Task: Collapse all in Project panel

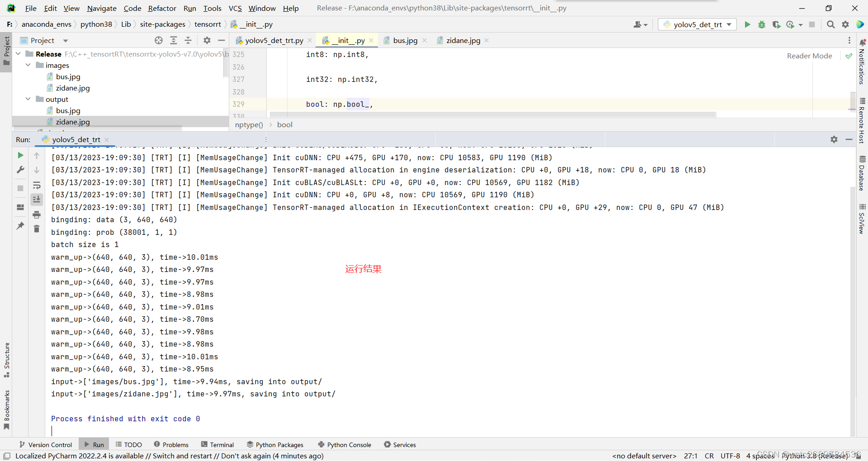Action: (x=188, y=40)
